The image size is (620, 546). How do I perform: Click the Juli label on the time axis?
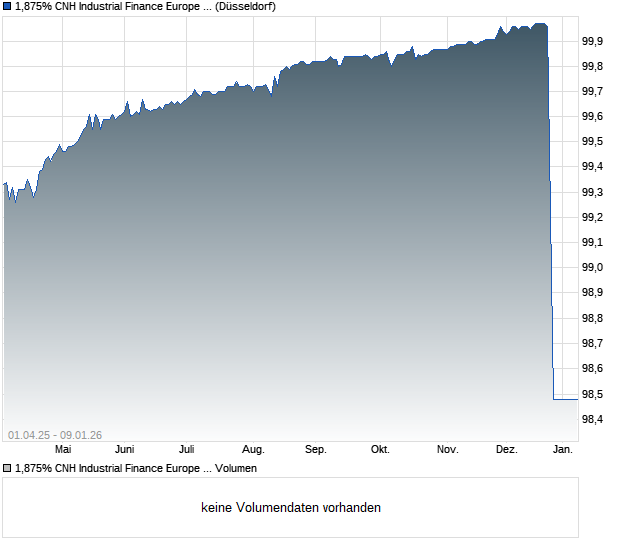tap(187, 450)
